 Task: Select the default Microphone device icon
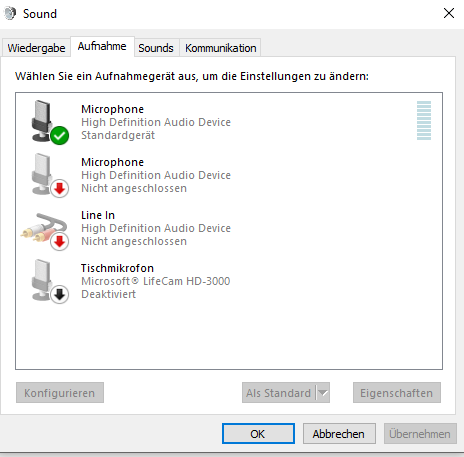tap(50, 122)
